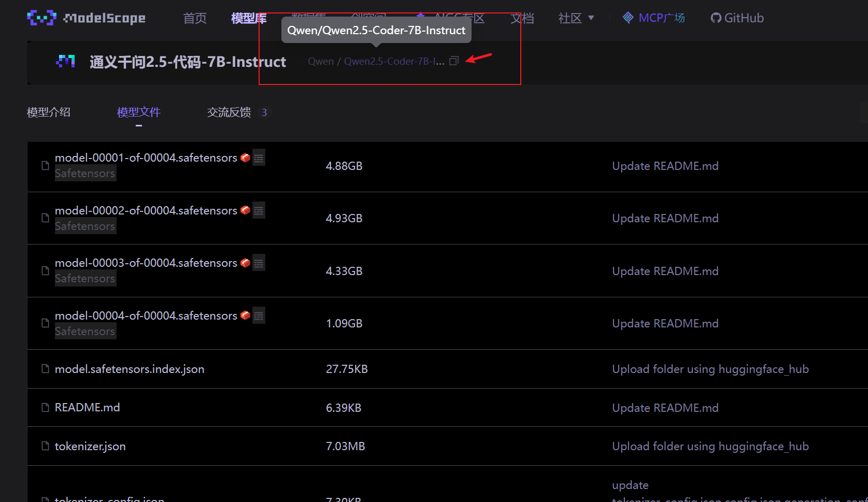The height and width of the screenshot is (502, 868).
Task: Open the README.md file
Action: point(88,408)
